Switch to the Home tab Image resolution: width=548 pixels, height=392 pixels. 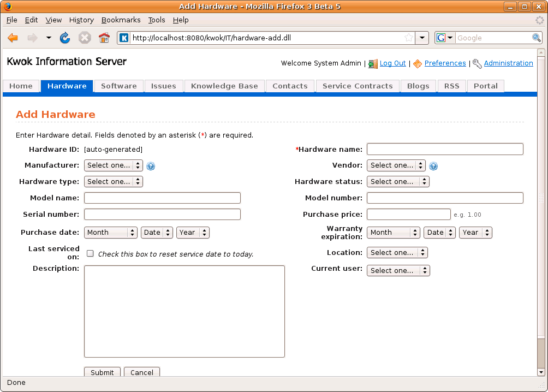click(x=21, y=86)
